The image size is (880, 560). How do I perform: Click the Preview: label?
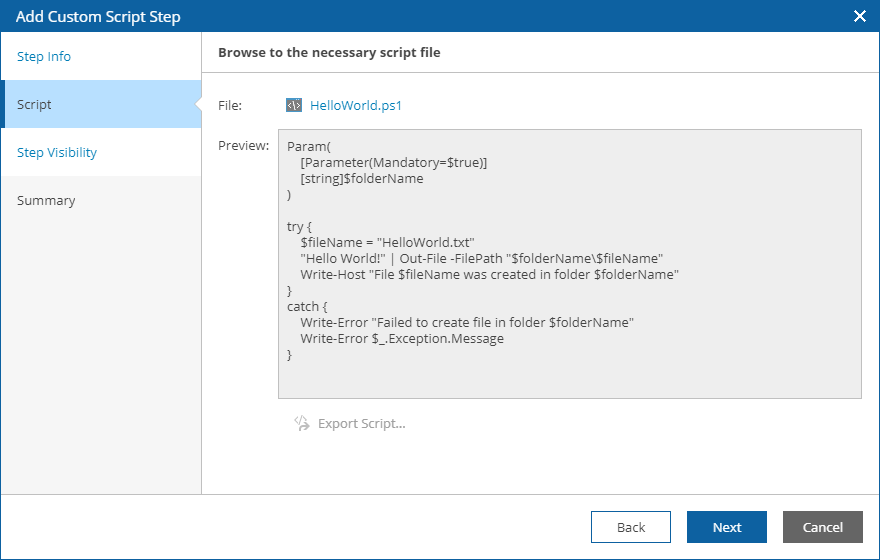(x=243, y=146)
